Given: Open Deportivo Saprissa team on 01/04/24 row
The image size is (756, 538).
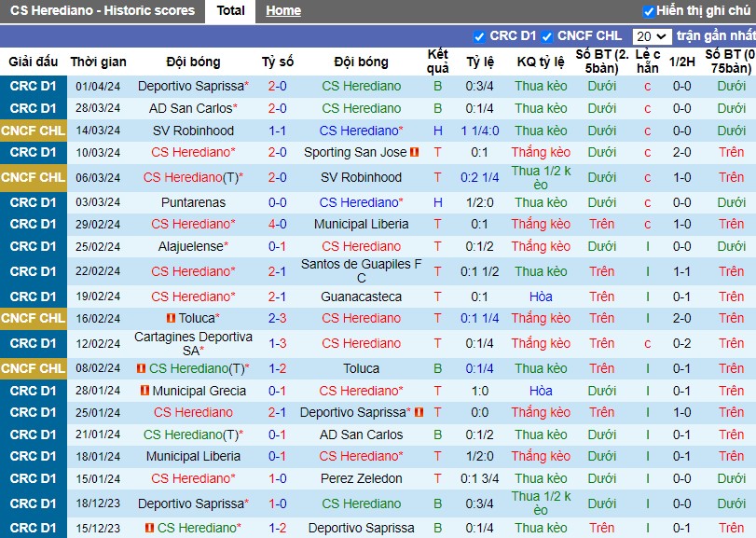Looking at the screenshot, I should [x=193, y=87].
